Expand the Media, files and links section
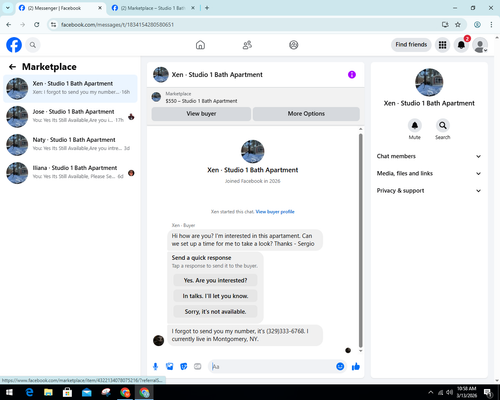The height and width of the screenshot is (400, 500). (x=429, y=173)
